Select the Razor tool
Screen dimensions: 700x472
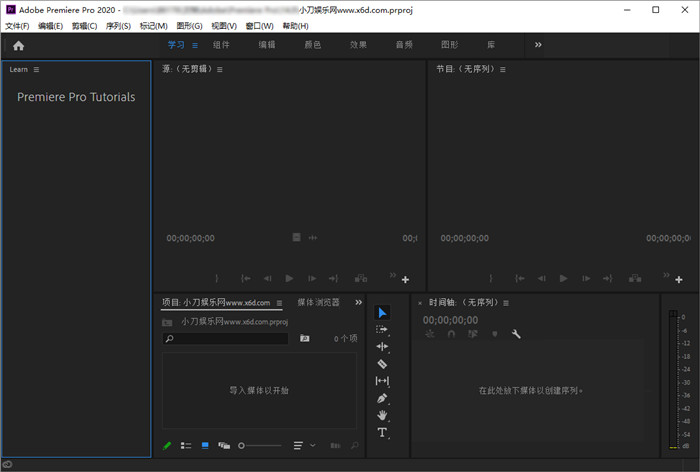(382, 364)
